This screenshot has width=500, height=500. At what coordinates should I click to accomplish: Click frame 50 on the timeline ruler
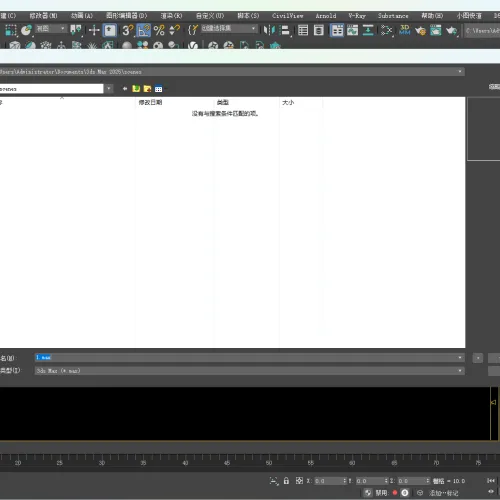(269, 463)
